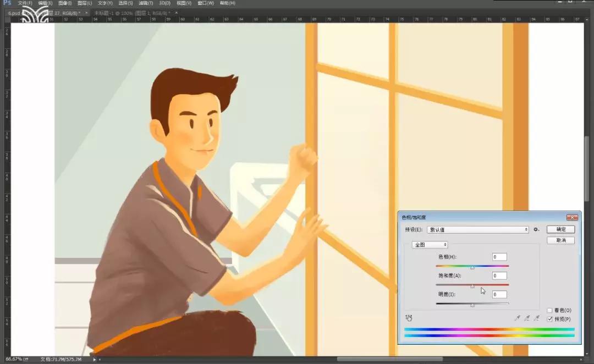Open the 3D(D) menu

tap(164, 3)
